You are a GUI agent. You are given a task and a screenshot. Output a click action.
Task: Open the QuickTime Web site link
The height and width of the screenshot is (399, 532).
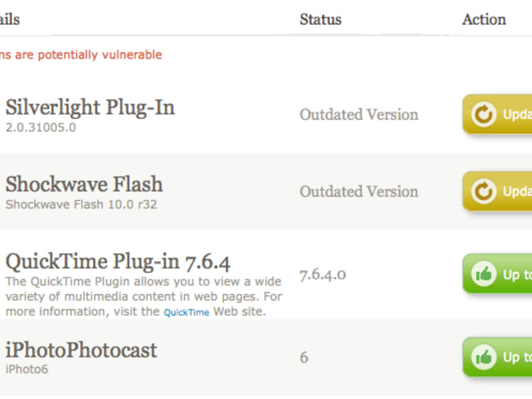(187, 313)
